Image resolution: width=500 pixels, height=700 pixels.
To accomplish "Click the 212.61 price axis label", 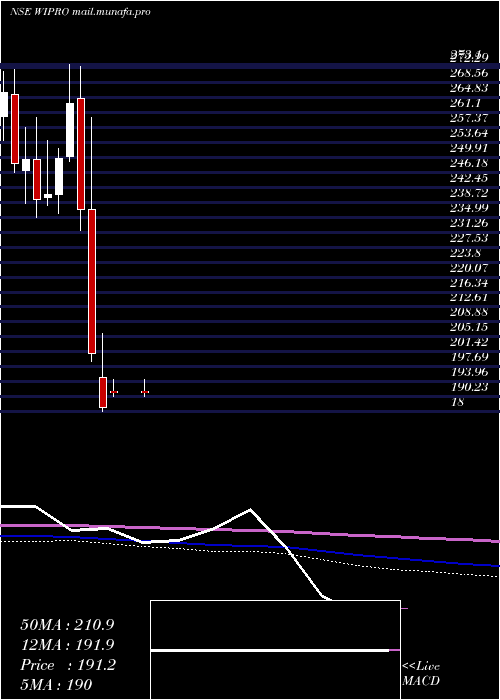I will tap(469, 297).
